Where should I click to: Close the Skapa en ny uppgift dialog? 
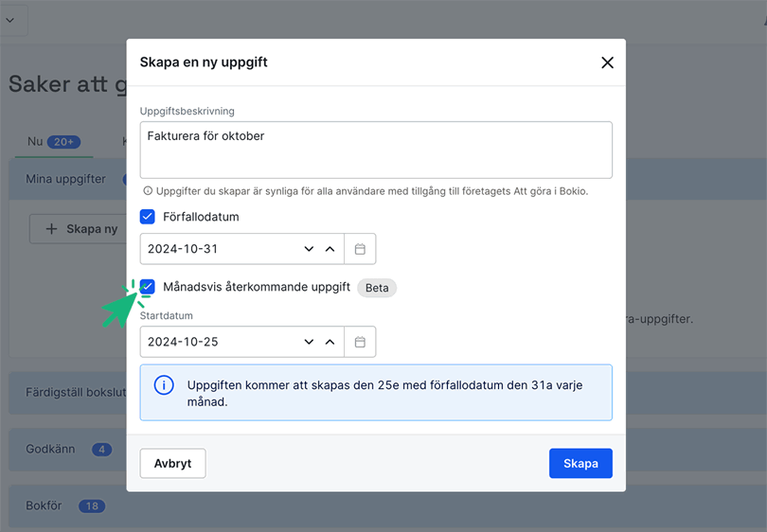click(x=607, y=62)
